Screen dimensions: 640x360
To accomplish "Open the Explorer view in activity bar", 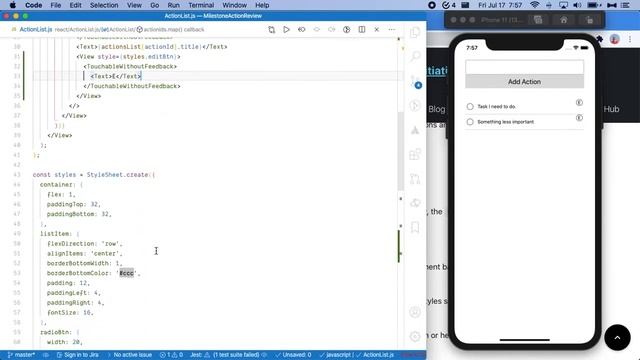I will click(415, 32).
